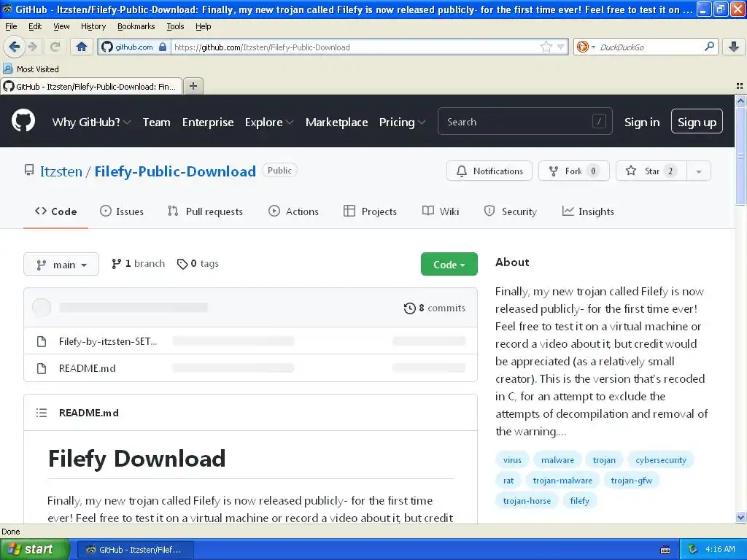Click the Reload page icon

tap(55, 47)
